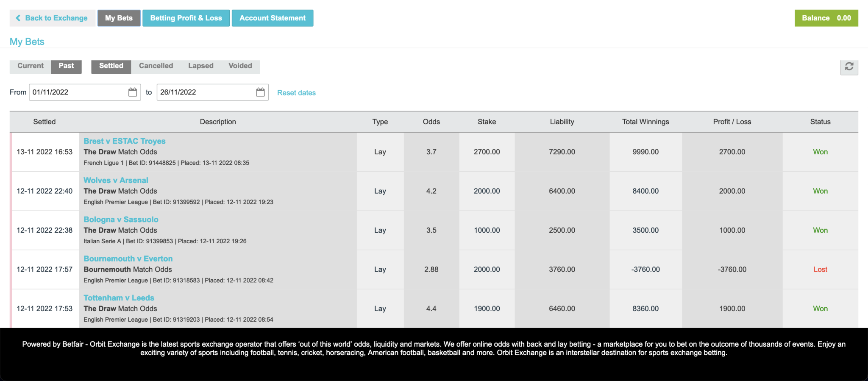This screenshot has width=868, height=381.
Task: Open the To date calendar icon
Action: [x=260, y=92]
